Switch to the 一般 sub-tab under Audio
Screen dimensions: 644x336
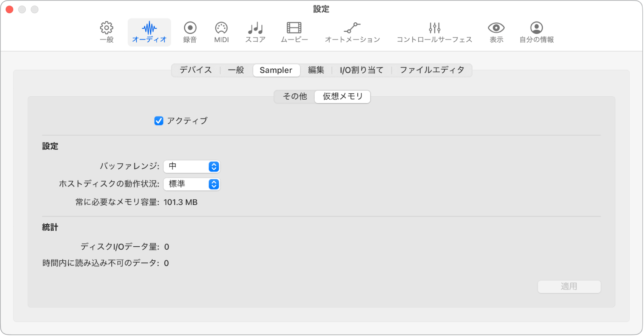pos(236,70)
